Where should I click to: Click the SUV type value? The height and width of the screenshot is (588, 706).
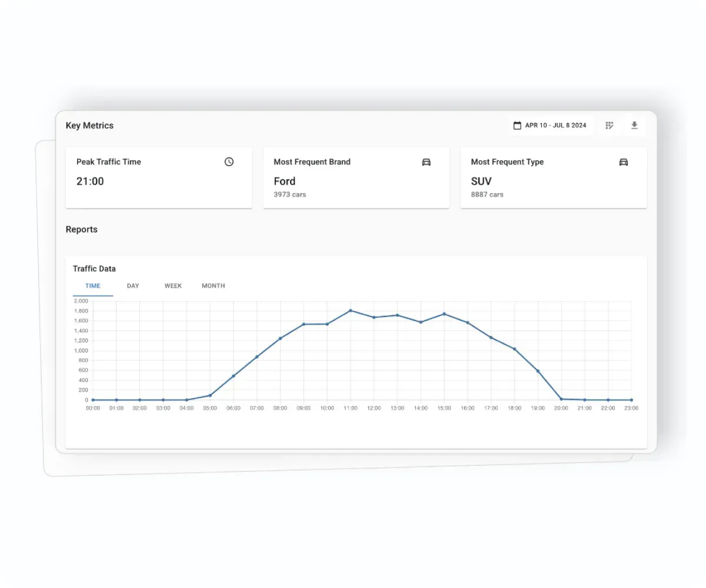pos(481,181)
